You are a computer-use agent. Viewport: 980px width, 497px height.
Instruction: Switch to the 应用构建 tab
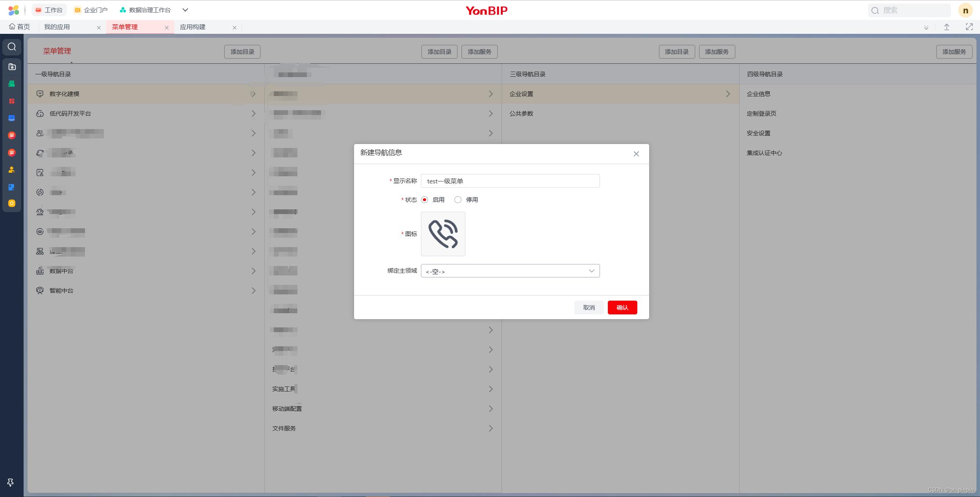193,27
